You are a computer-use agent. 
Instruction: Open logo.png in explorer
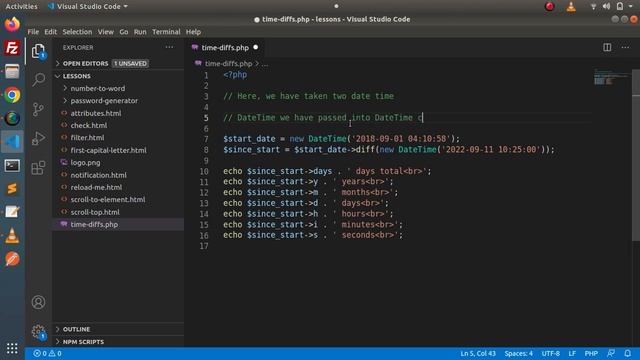tap(85, 162)
